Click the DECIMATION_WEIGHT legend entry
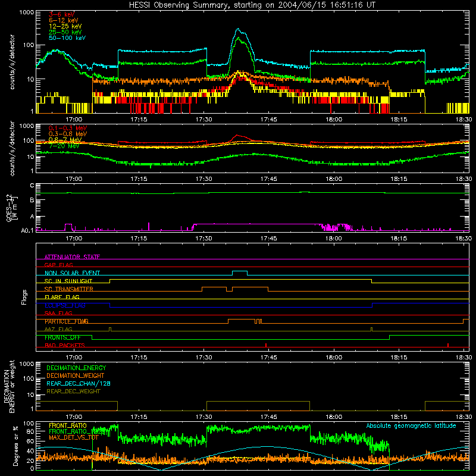 [76, 375]
